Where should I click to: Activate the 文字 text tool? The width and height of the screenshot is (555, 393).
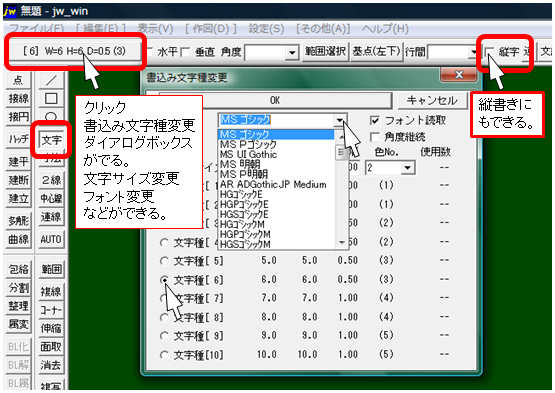pyautogui.click(x=51, y=140)
